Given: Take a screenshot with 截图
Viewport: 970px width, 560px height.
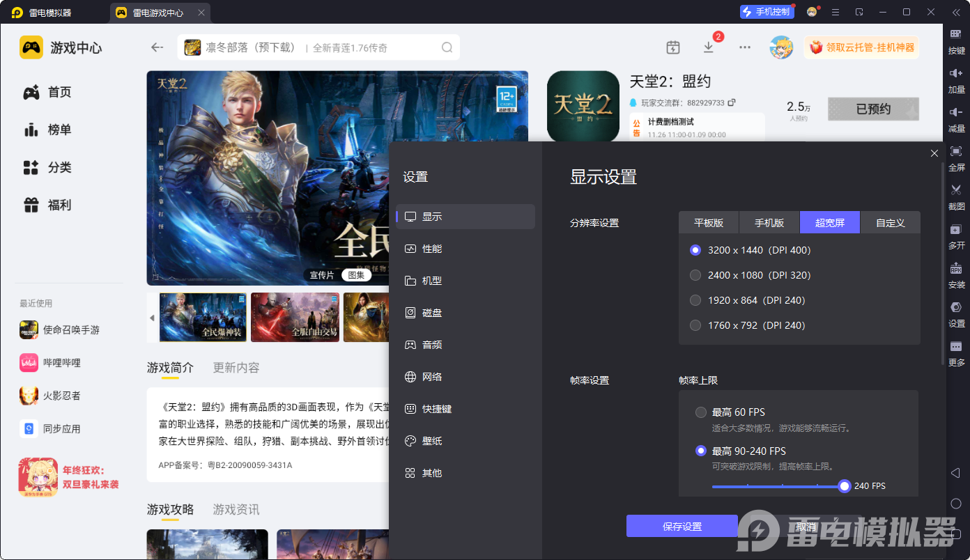Looking at the screenshot, I should point(956,196).
